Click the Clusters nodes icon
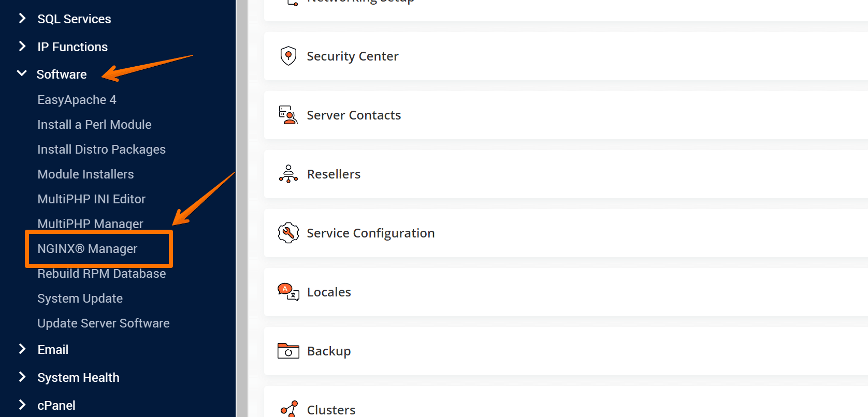 [290, 409]
